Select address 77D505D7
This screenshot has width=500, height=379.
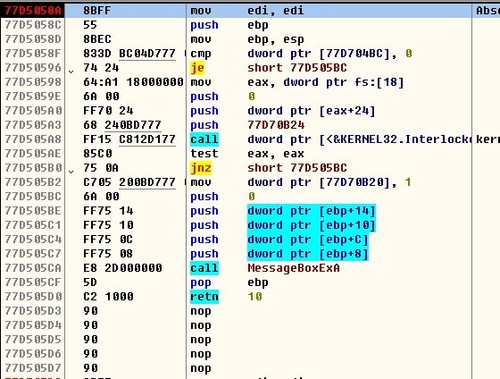coord(33,368)
